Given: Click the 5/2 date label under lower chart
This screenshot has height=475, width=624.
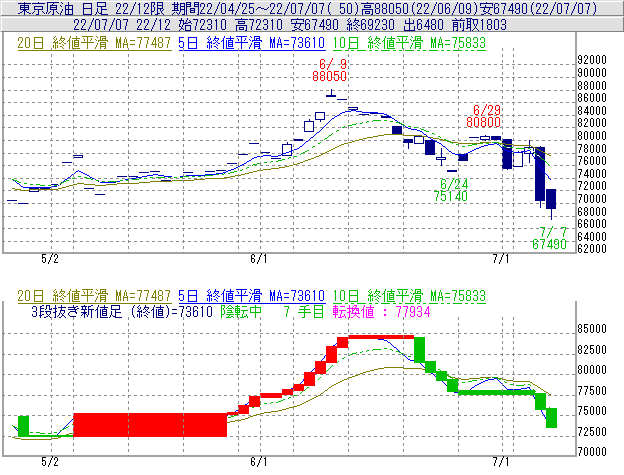Looking at the screenshot, I should 50,462.
